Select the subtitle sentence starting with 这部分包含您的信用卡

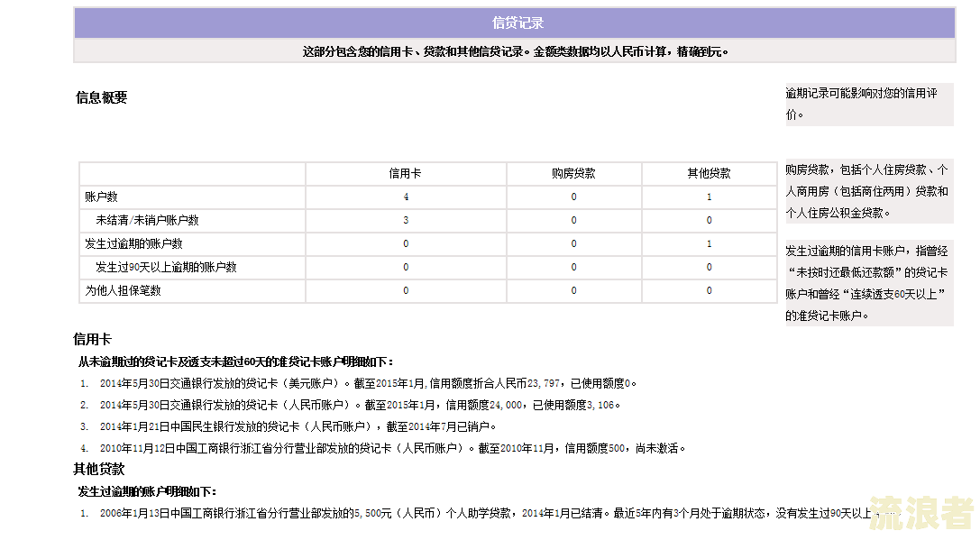516,52
